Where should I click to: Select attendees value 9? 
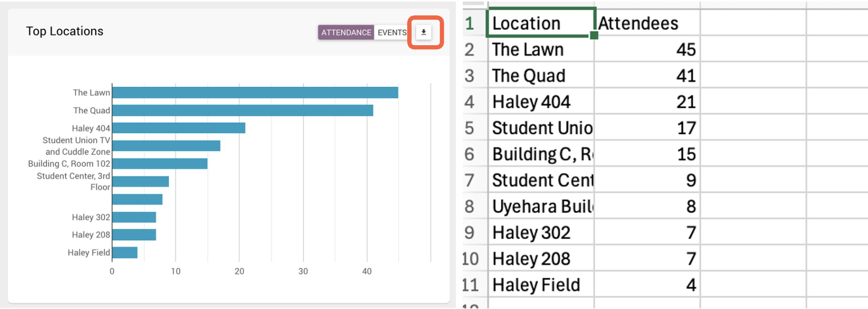tap(647, 180)
